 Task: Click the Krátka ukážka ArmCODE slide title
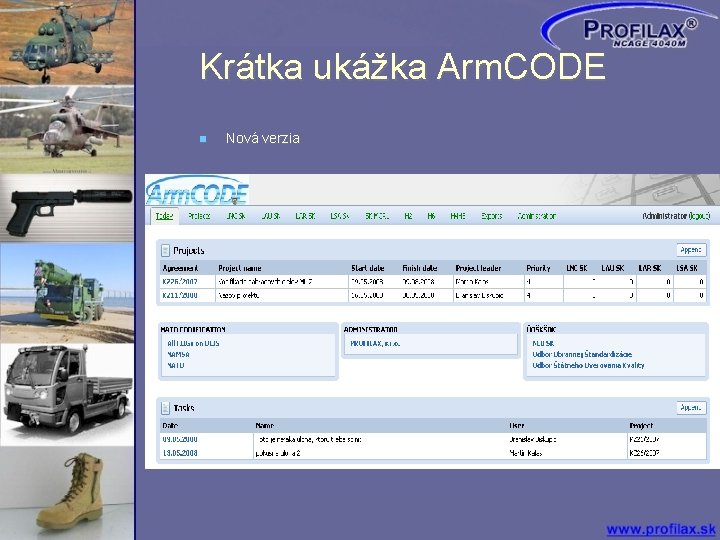click(403, 66)
